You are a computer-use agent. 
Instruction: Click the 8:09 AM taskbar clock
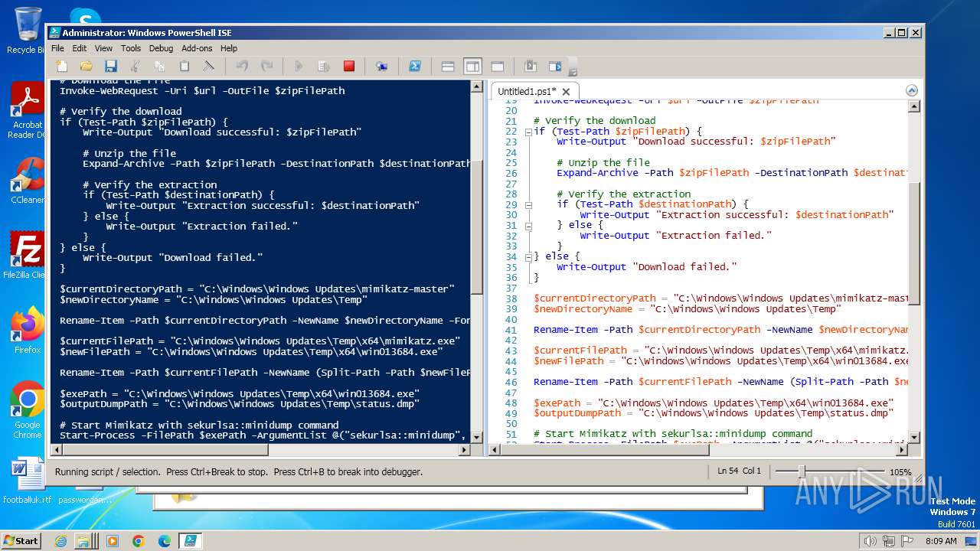click(941, 541)
